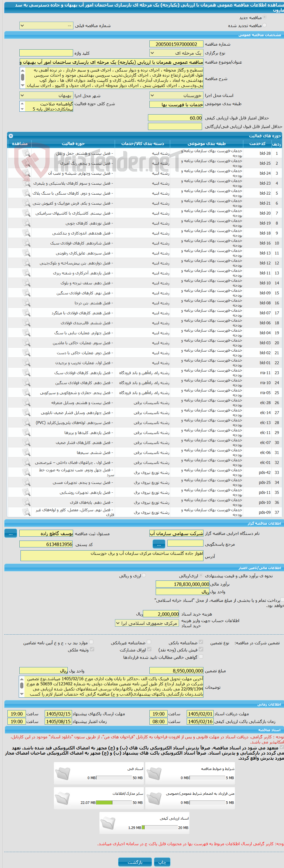
Task: Open شماره مناقصه قبلی dropdown
Action: pyautogui.click(x=46, y=26)
